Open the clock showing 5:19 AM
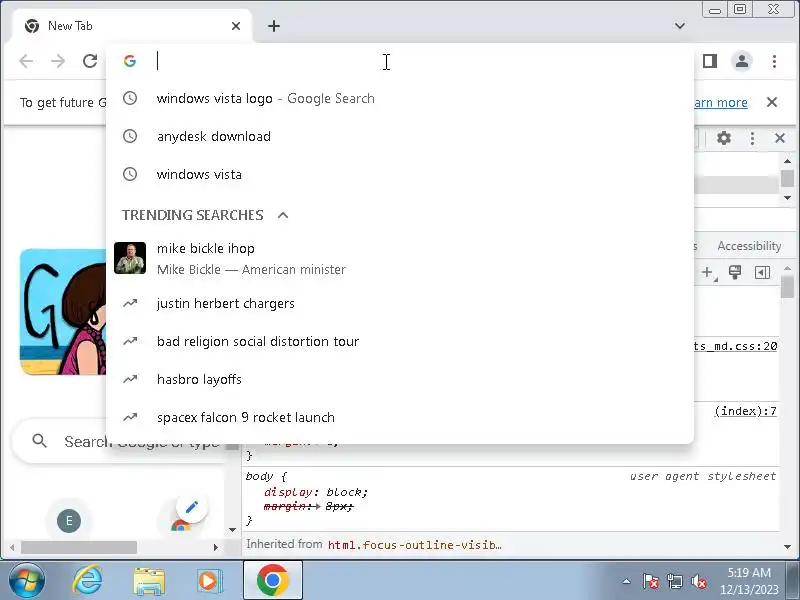This screenshot has width=800, height=600. click(749, 581)
